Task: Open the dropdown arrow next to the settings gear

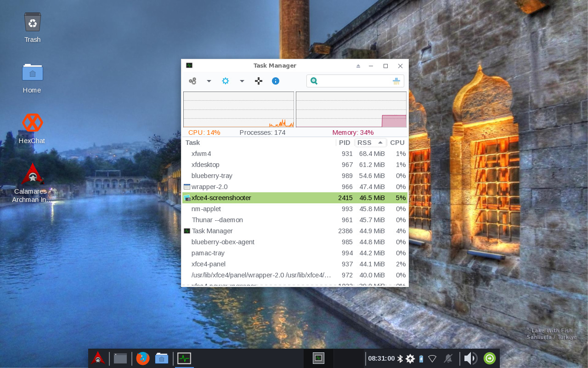Action: (x=242, y=80)
